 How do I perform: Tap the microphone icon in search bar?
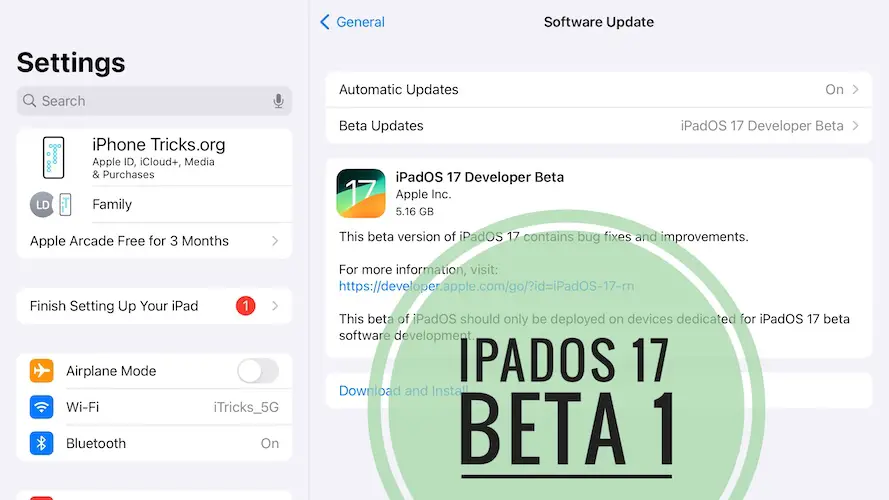pos(278,101)
